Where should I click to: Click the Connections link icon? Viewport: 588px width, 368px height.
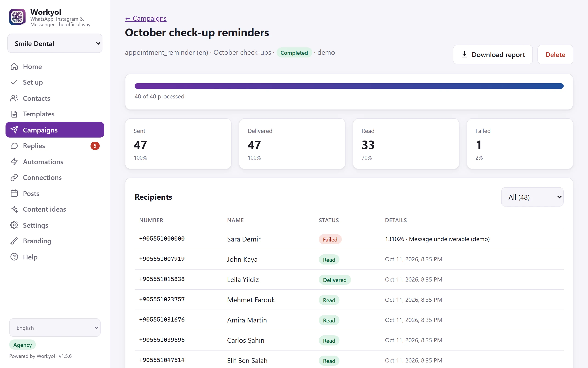[x=14, y=177]
